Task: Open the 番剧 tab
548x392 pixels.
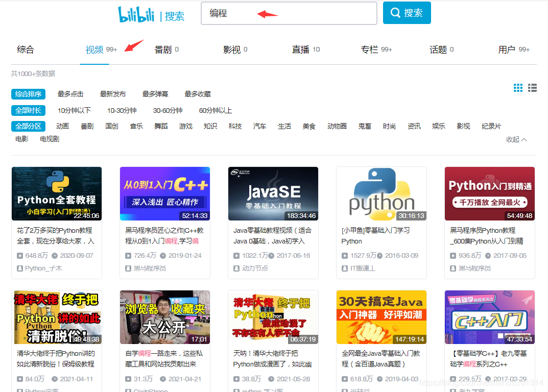Action: pos(166,50)
